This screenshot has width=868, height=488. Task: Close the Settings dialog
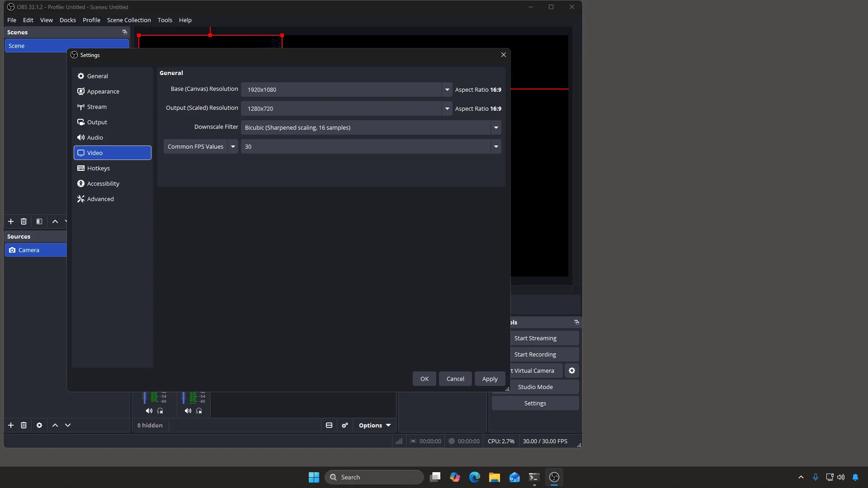(503, 55)
